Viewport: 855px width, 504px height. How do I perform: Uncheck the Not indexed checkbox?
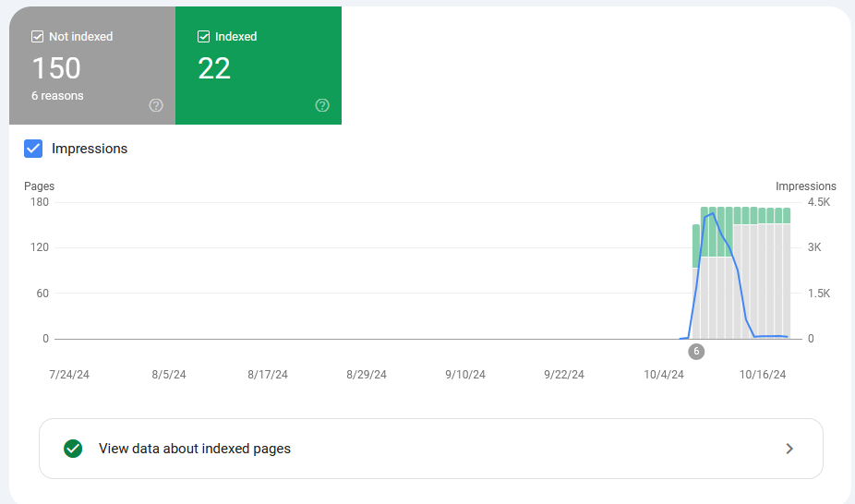[x=37, y=37]
